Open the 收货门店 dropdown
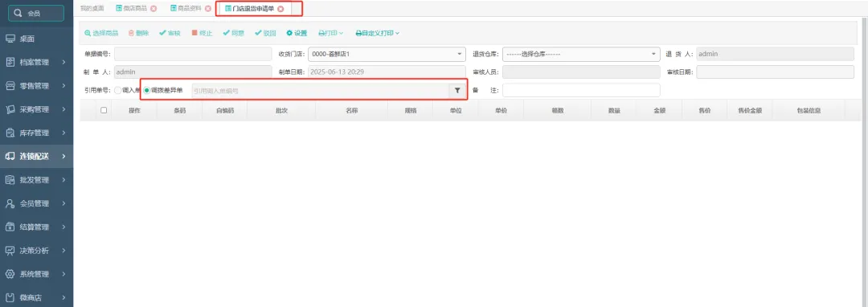The image size is (868, 307). point(387,54)
